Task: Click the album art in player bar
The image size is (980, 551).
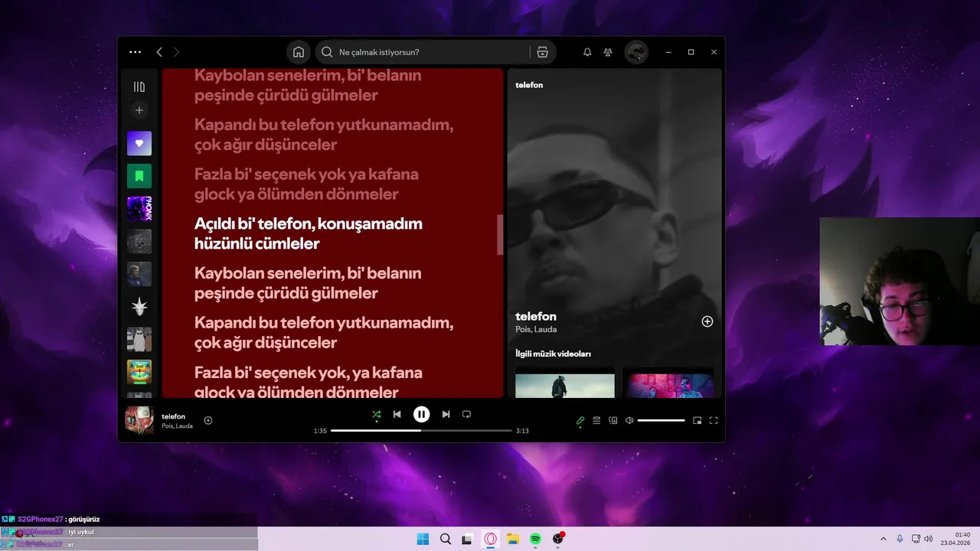Action: pyautogui.click(x=139, y=420)
